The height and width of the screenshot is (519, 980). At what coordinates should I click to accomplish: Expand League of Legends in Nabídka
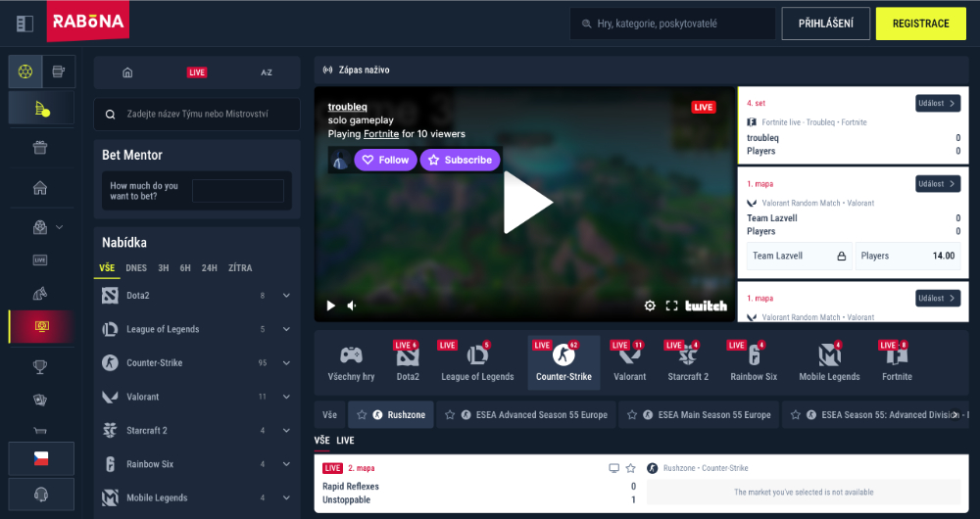(286, 329)
